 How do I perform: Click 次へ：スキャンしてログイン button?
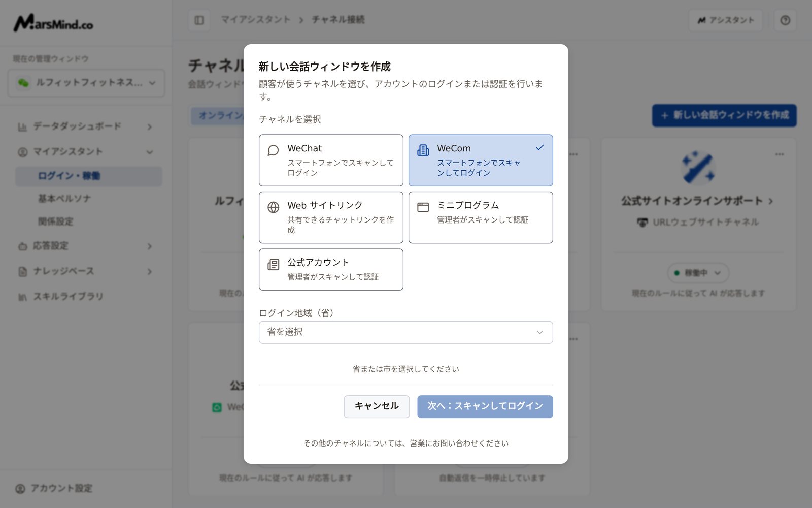485,406
